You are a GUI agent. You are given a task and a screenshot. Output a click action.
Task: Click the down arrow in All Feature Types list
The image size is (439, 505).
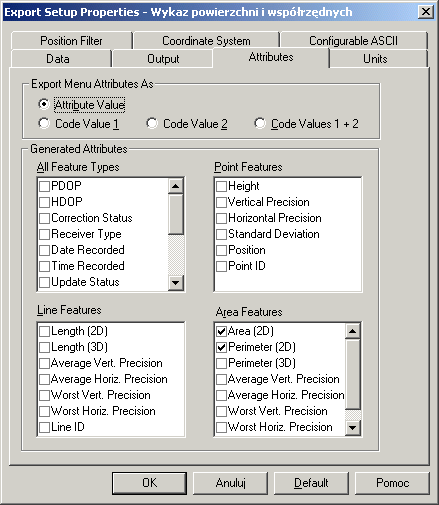tap(175, 283)
